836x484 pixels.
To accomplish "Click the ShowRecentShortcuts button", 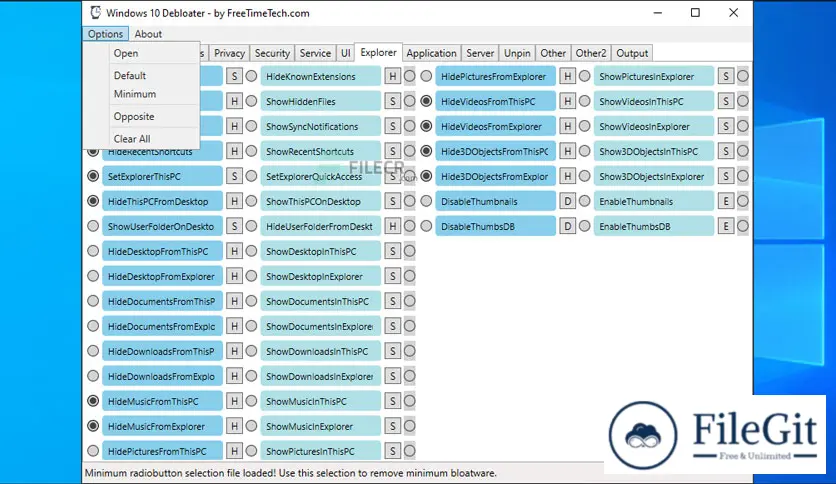I will 320,151.
